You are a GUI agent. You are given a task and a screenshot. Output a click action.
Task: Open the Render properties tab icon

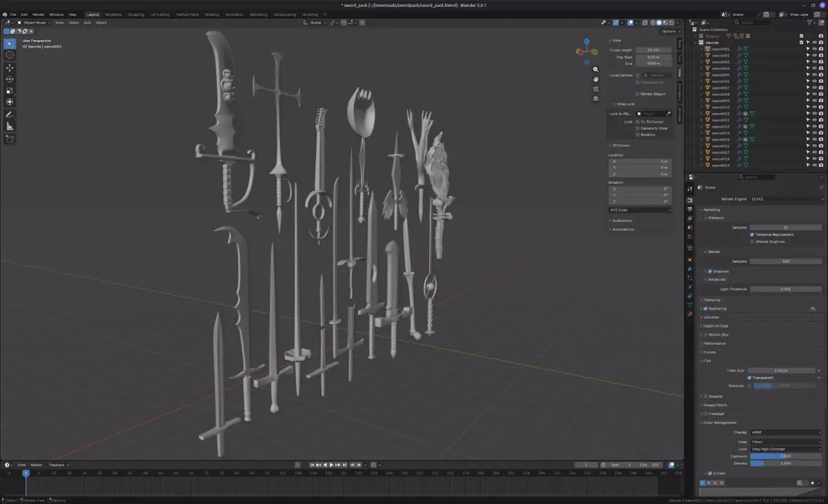click(x=689, y=200)
